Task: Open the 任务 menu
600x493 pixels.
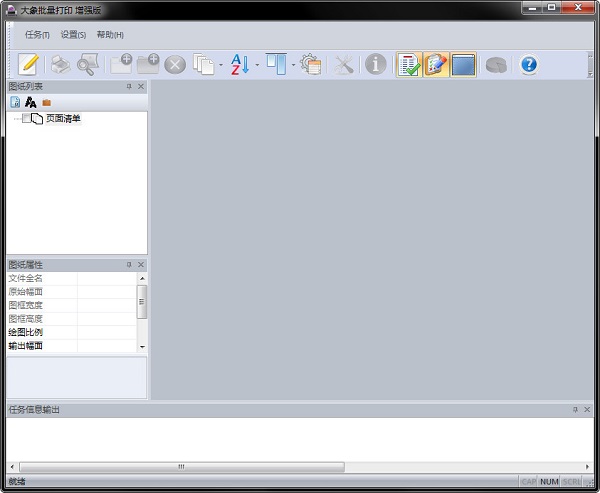Action: 37,35
